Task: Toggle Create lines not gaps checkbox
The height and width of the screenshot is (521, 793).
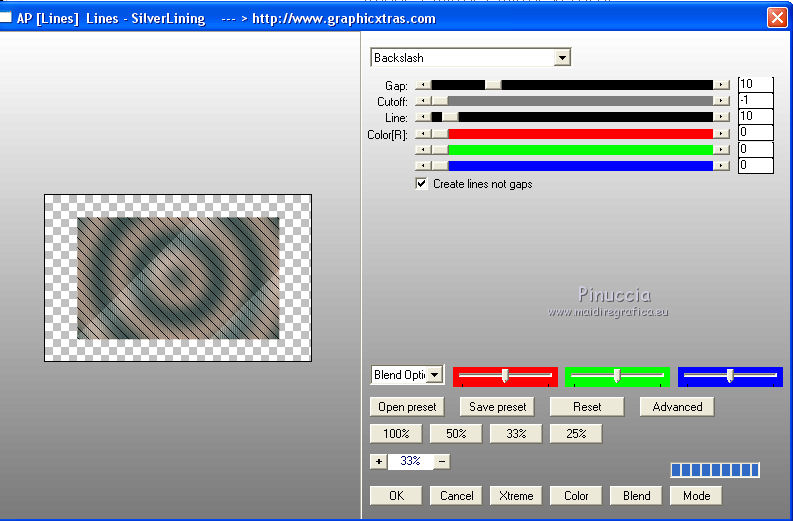Action: coord(421,184)
